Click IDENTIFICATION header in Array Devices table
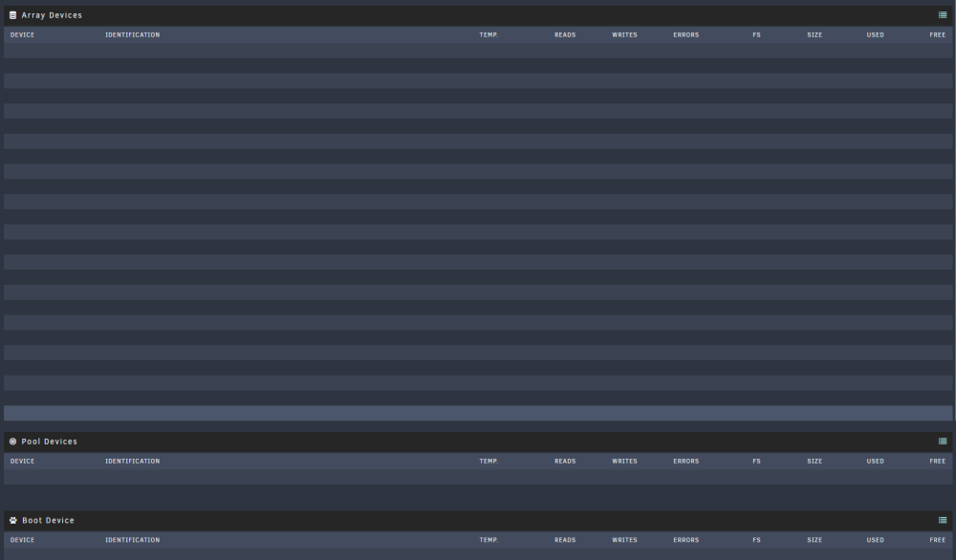Viewport: 956px width, 560px height. click(132, 34)
